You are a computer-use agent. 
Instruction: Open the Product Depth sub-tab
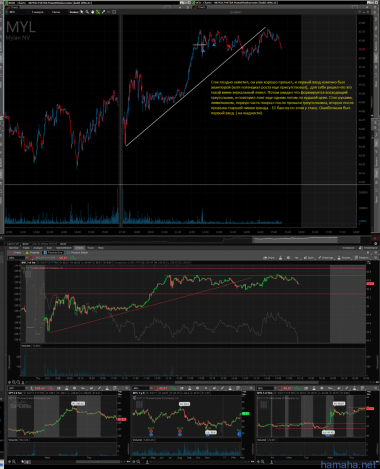[77, 253]
